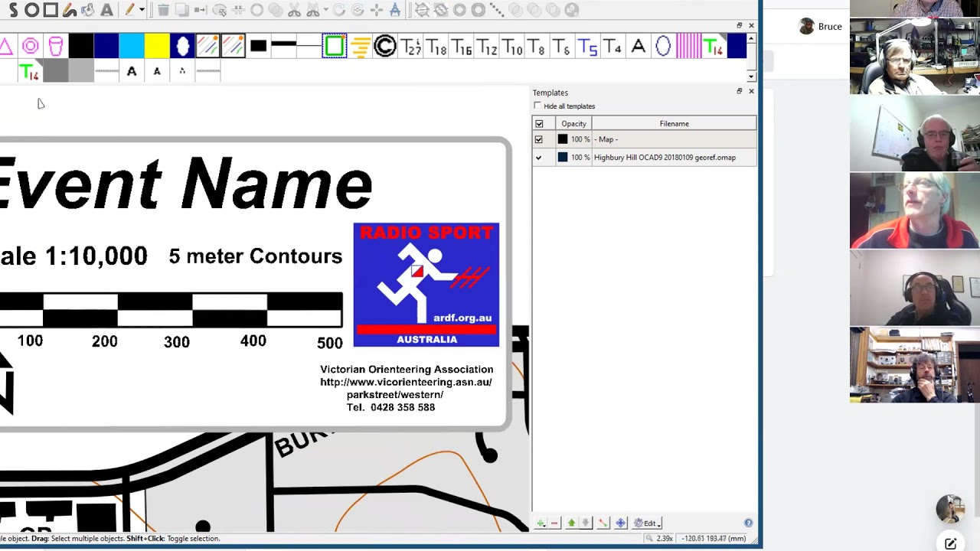Image resolution: width=980 pixels, height=551 pixels.
Task: Click the ardf.org.au Radio Sport logo
Action: pos(426,285)
